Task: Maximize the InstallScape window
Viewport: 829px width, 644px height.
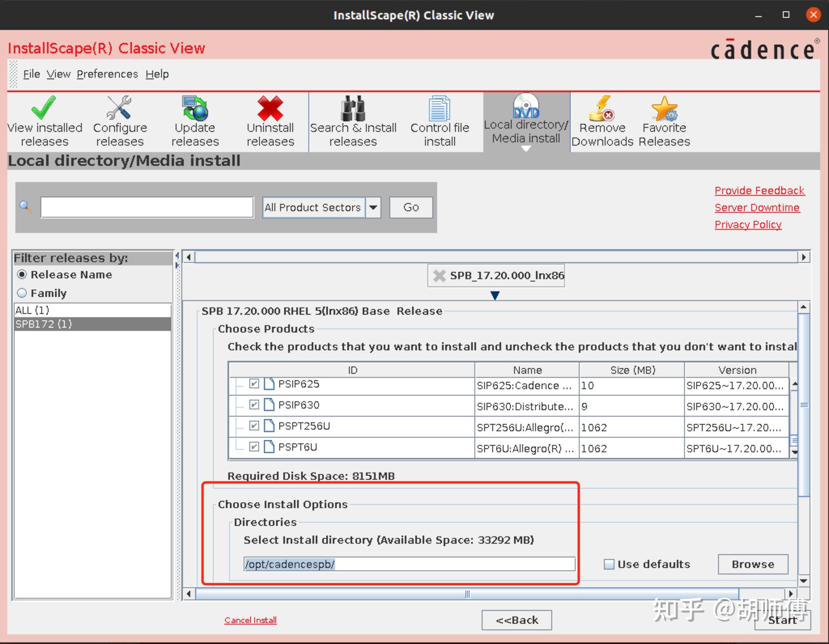Action: (786, 15)
